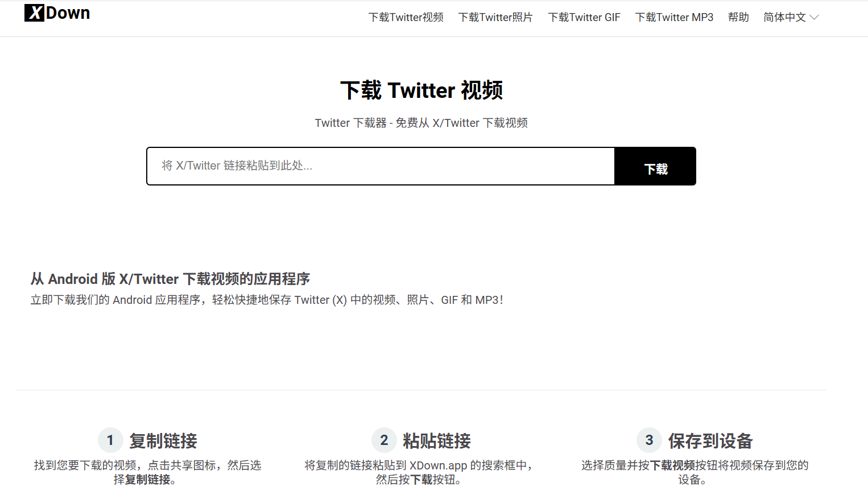Click the step 2 number badge
This screenshot has width=868, height=499.
click(384, 440)
